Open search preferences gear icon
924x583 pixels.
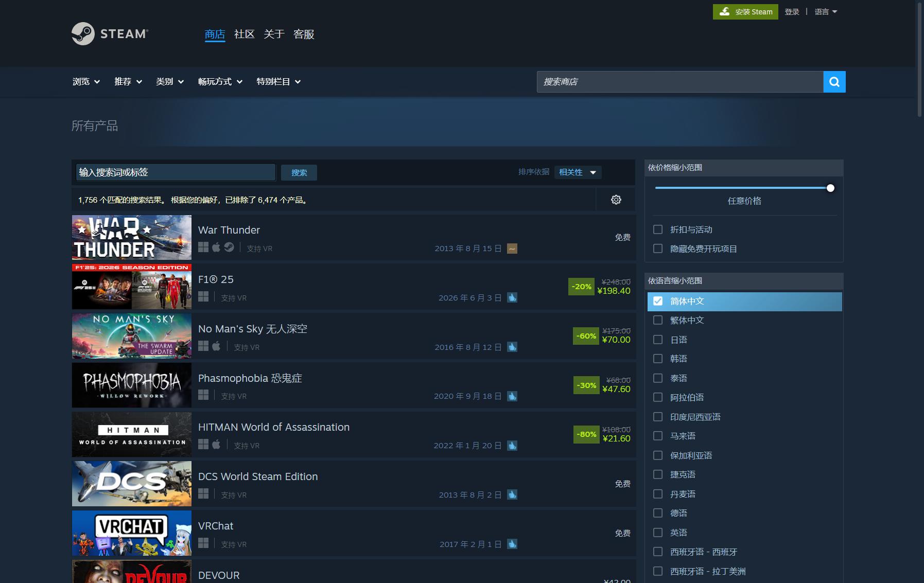(616, 200)
